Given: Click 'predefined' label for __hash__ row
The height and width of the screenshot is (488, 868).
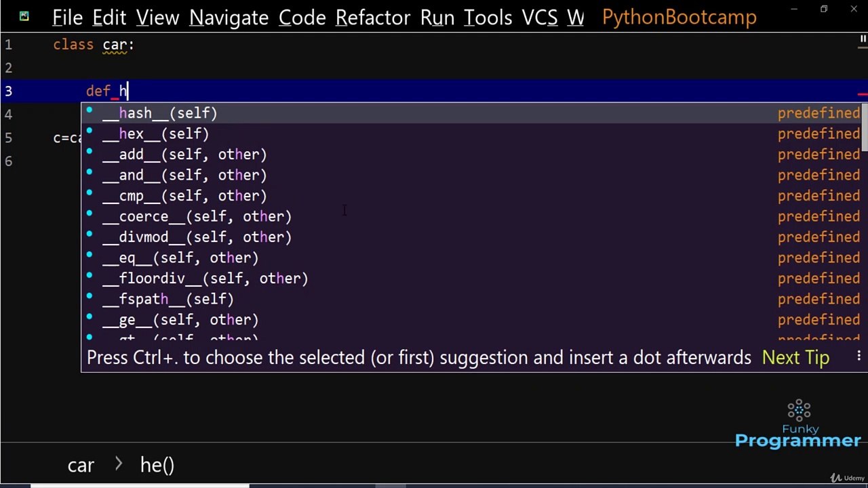Looking at the screenshot, I should coord(818,113).
